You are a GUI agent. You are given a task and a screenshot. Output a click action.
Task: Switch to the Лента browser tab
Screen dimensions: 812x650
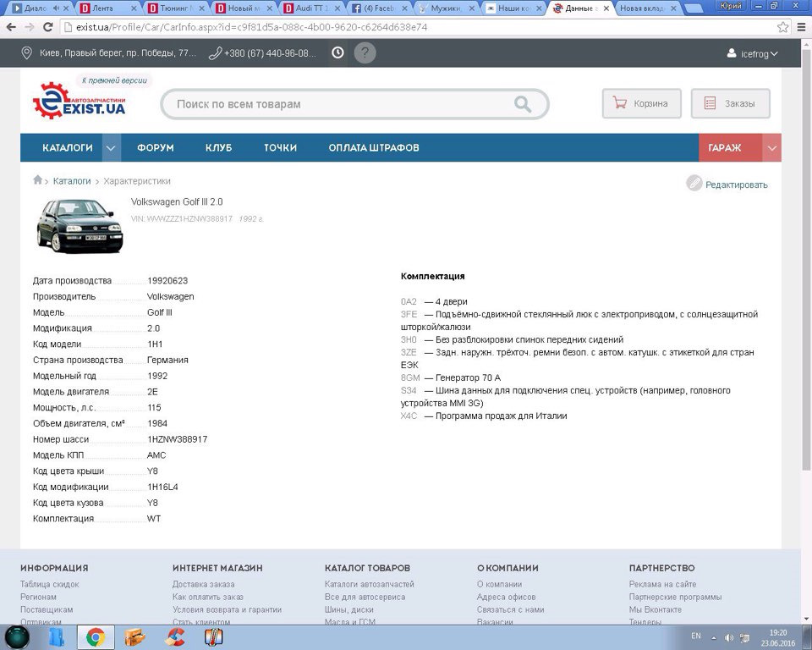coord(107,8)
